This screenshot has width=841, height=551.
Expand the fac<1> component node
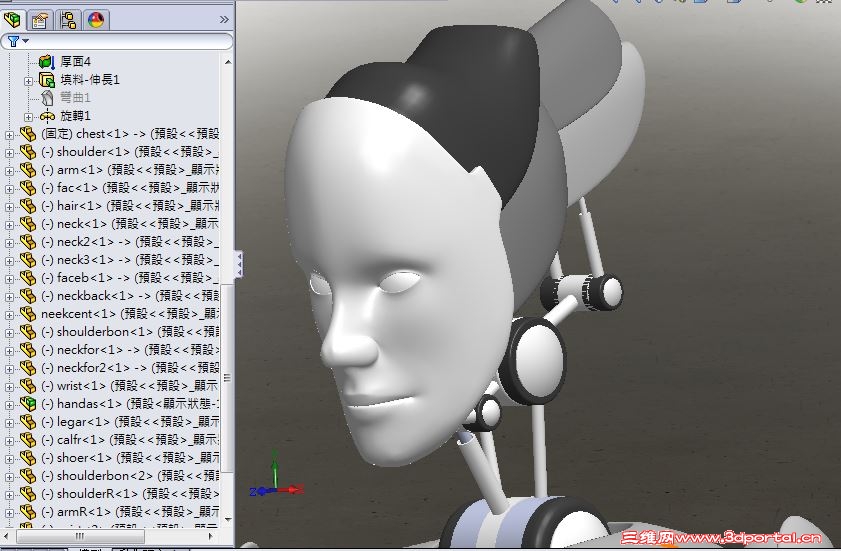(x=9, y=189)
